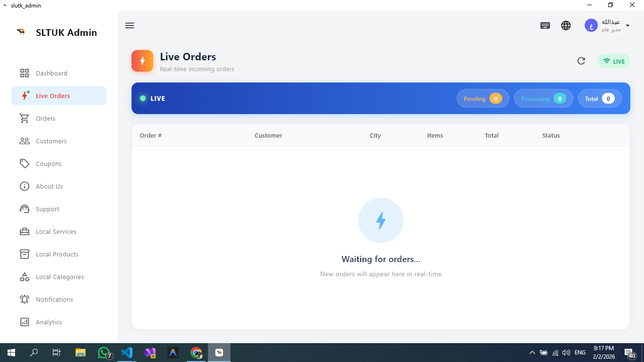Toggle the sidebar with the hamburger icon

pyautogui.click(x=130, y=25)
